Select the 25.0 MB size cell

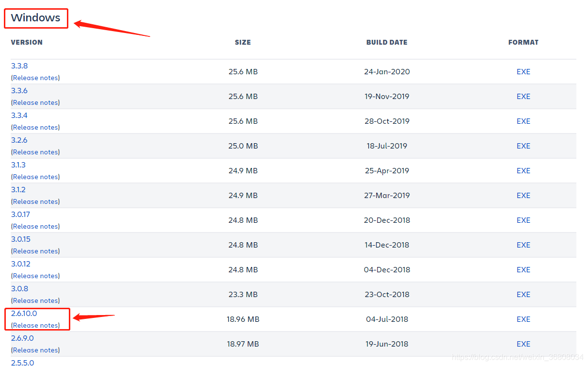243,146
